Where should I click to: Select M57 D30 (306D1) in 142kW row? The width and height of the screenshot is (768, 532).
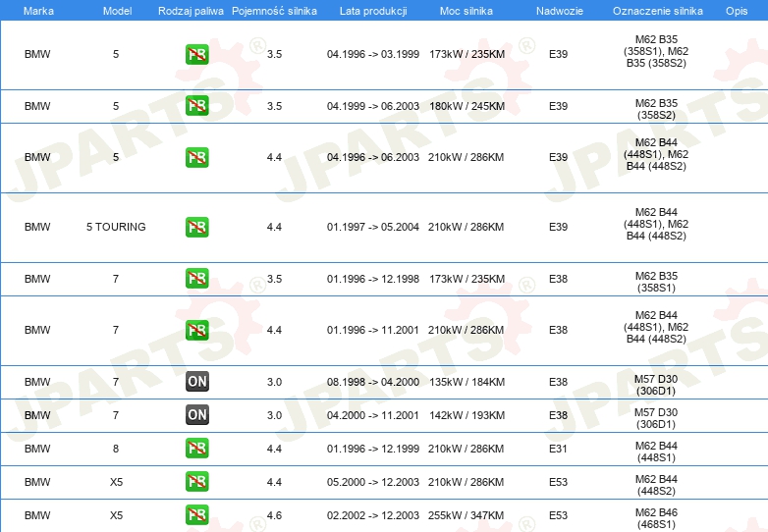tap(656, 418)
